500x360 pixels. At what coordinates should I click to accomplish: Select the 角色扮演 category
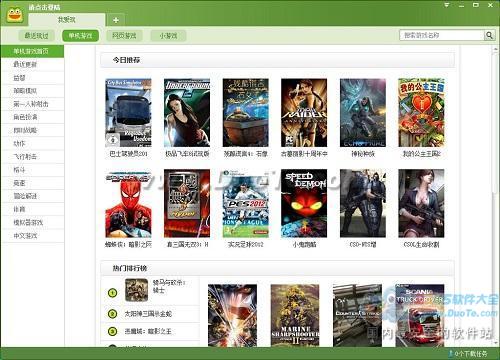coord(32,117)
